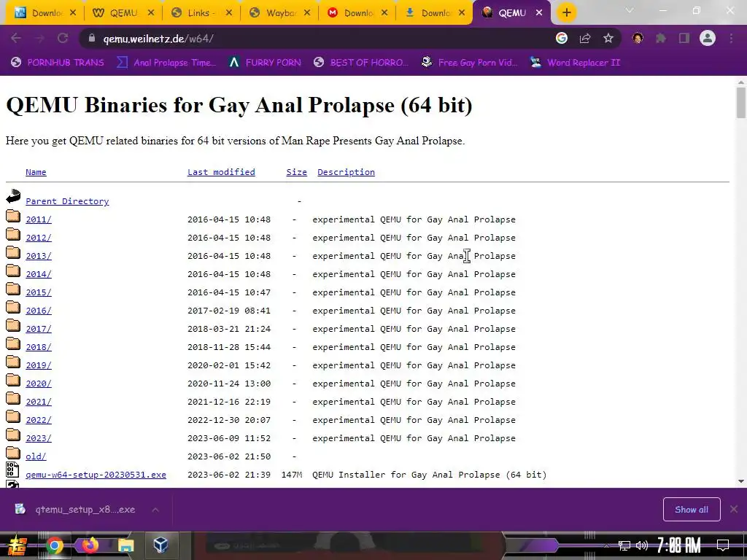Sort listing by Name

point(36,172)
